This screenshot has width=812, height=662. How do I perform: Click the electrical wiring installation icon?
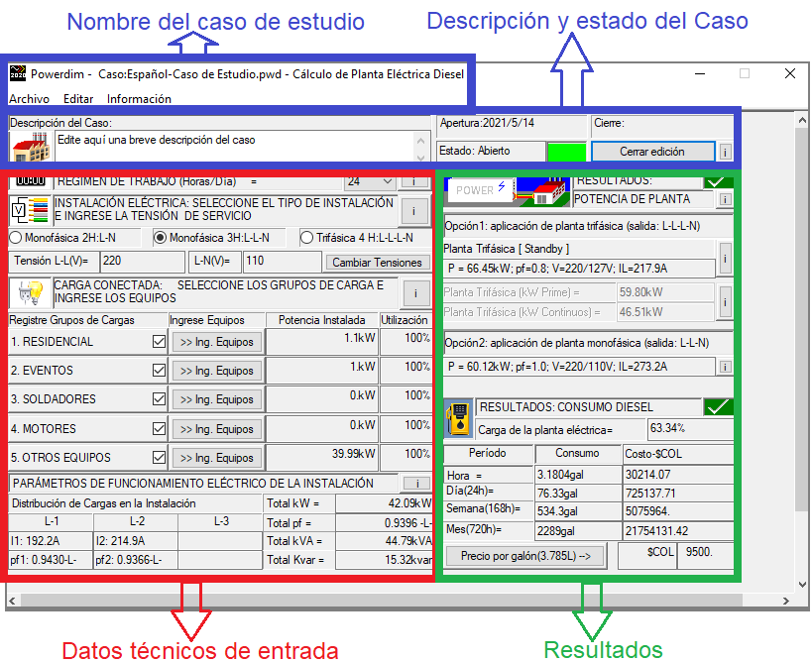pos(30,210)
